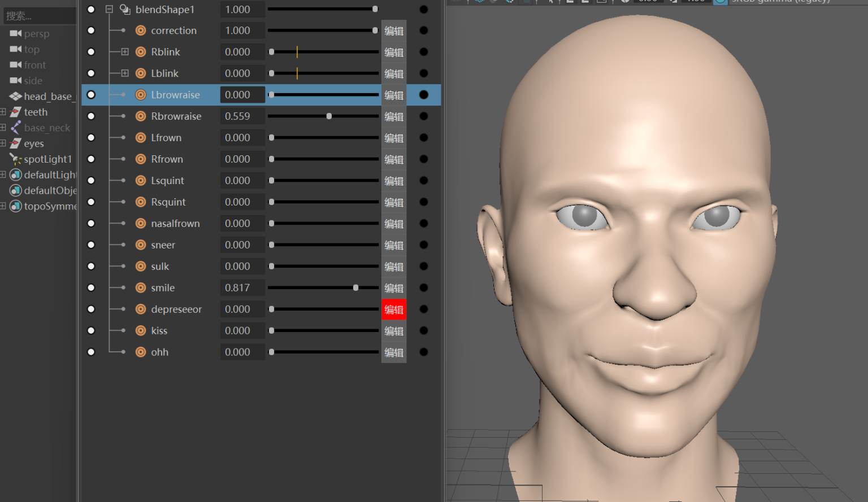
Task: Toggle visibility circle for Rblink
Action: pyautogui.click(x=91, y=52)
